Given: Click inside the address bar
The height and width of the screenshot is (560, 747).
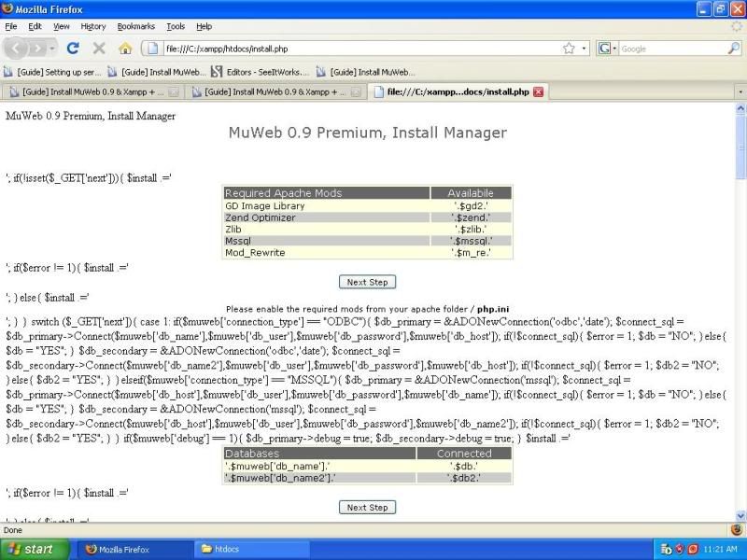Looking at the screenshot, I should [355, 49].
